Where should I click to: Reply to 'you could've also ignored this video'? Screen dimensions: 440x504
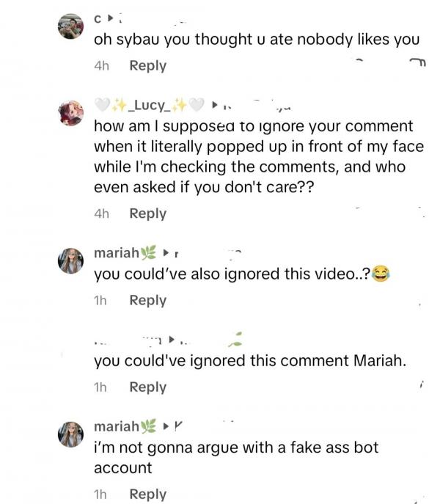(x=147, y=300)
